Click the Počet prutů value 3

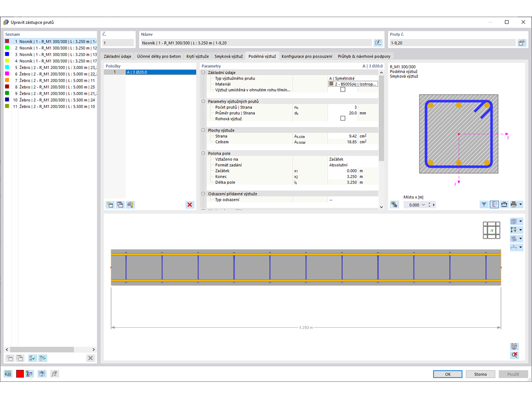(343, 107)
